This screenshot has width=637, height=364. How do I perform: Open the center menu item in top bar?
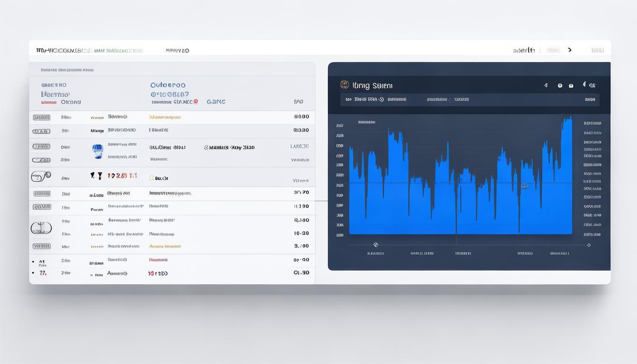[177, 50]
